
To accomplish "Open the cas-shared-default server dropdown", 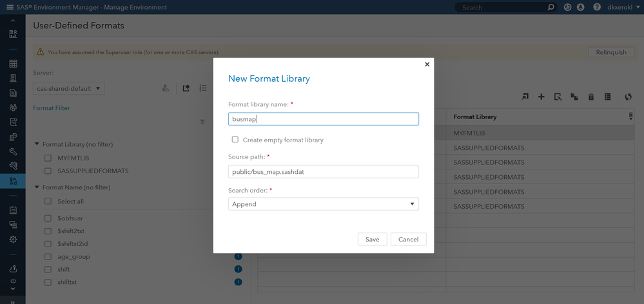I will click(68, 88).
